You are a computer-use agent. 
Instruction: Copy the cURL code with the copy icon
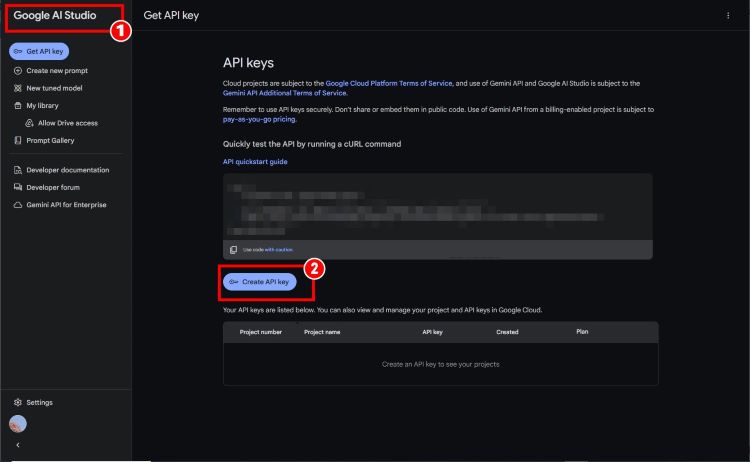click(x=233, y=250)
